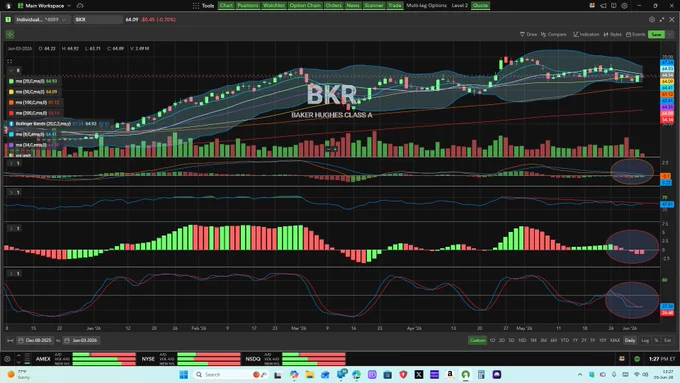Click the green Save button
The width and height of the screenshot is (680, 383).
click(x=656, y=34)
